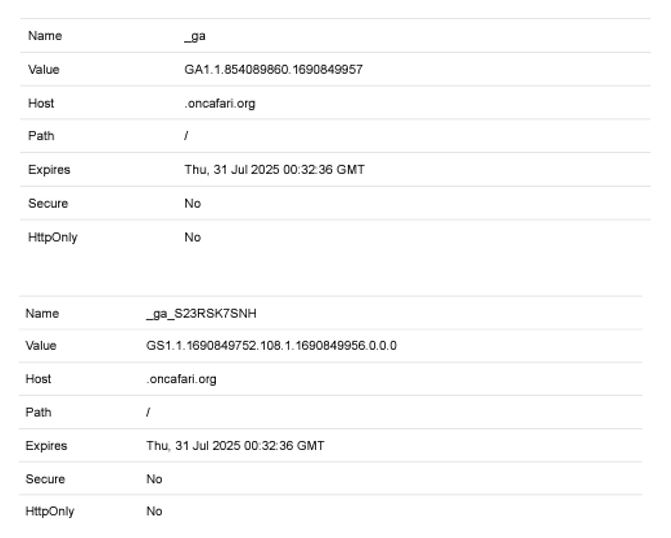This screenshot has width=671, height=538.
Task: Select the GS1.1.1690849752.108.1.1690849956.0.0.0 value
Action: 271,346
